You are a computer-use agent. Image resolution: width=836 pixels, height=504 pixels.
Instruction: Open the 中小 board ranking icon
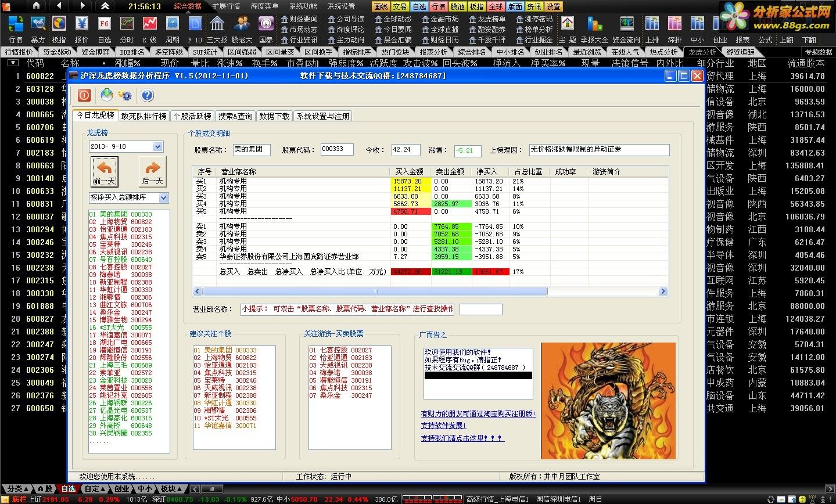pos(697,28)
